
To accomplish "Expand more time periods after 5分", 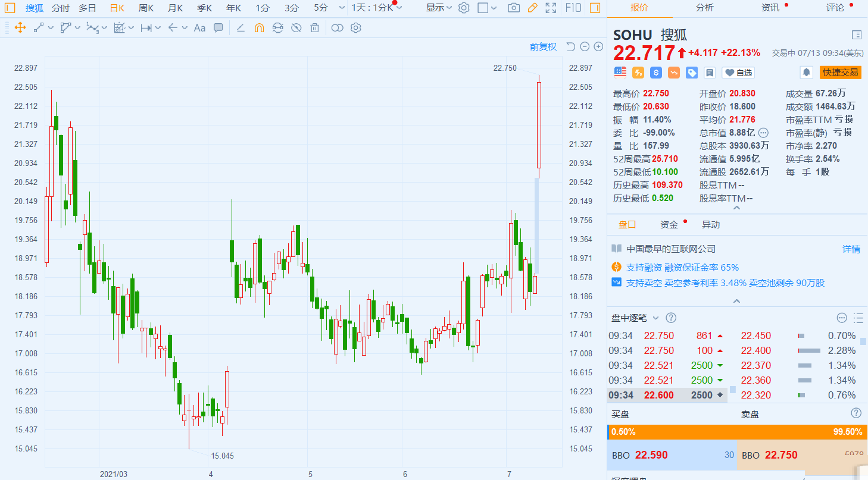I will (x=341, y=8).
